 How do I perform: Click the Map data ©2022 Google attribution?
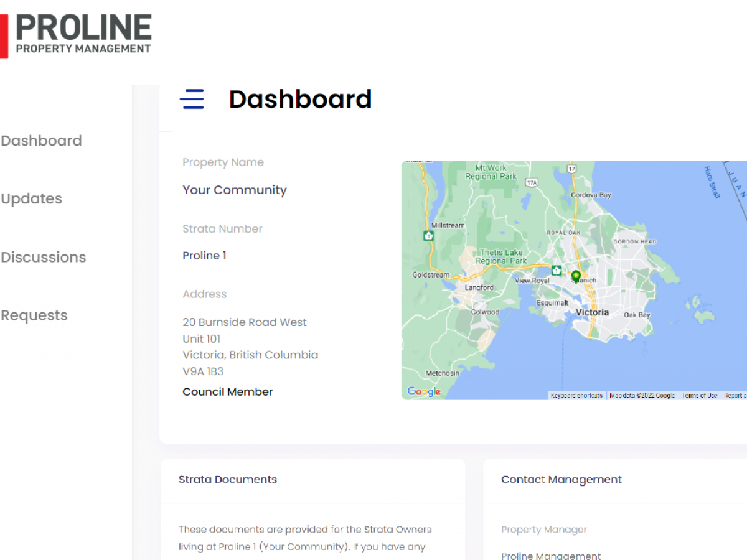tap(642, 396)
